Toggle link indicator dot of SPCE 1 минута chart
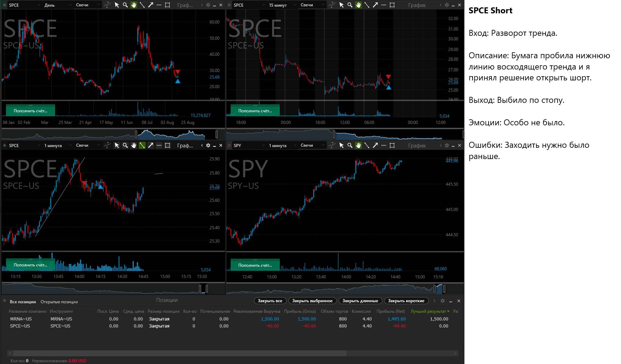The height and width of the screenshot is (364, 621). (x=5, y=145)
